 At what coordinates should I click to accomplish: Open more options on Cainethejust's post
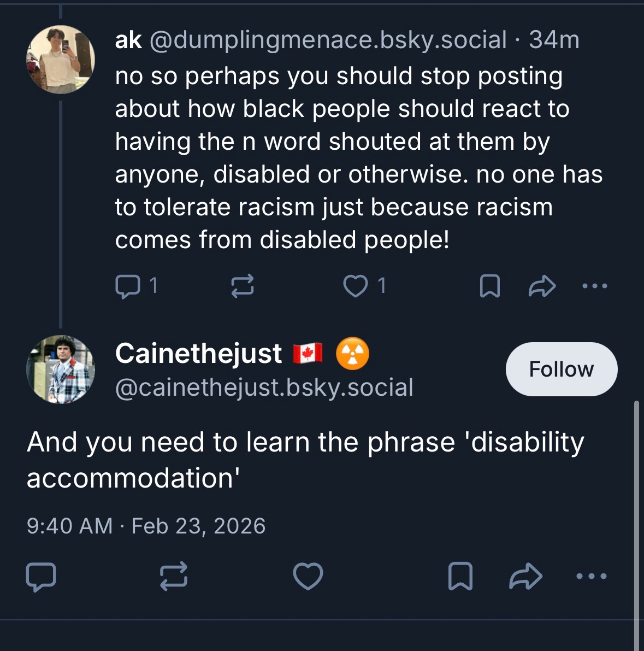coord(592,576)
